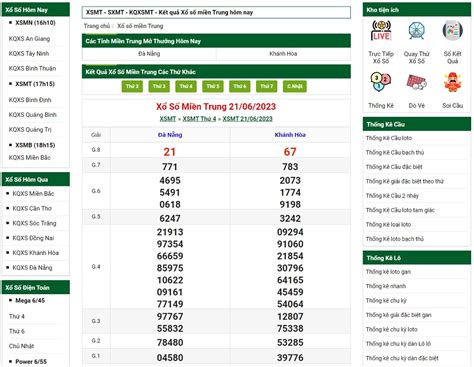Open the XSMT Thứ 4 breadcrumb link
This screenshot has width=474, height=367.
click(x=199, y=119)
